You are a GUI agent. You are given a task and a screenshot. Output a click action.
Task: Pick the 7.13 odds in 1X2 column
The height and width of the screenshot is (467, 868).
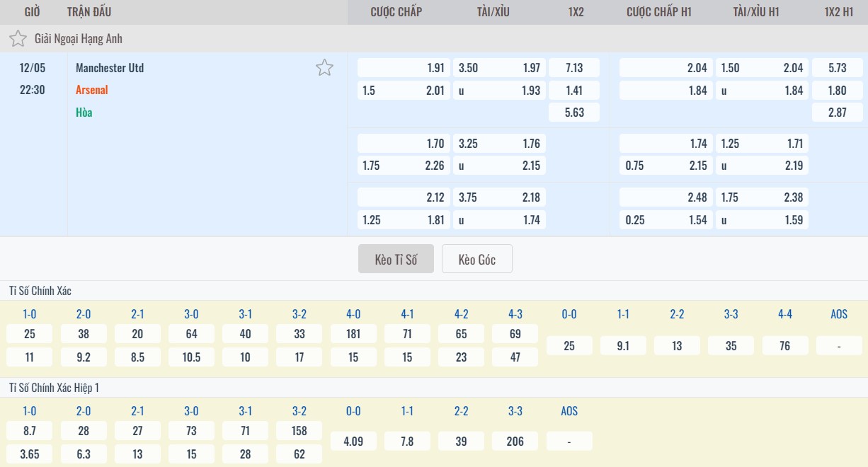pos(574,68)
